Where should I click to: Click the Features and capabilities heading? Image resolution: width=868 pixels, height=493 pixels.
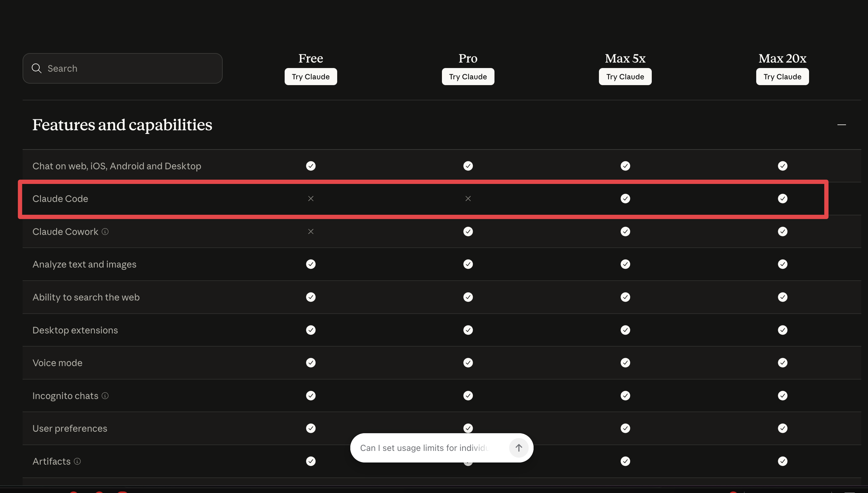[122, 124]
